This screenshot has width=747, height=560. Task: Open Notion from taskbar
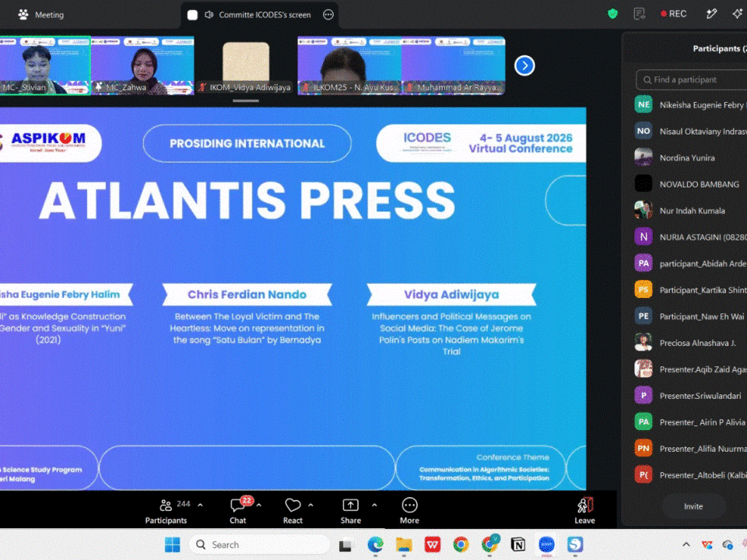pyautogui.click(x=518, y=544)
